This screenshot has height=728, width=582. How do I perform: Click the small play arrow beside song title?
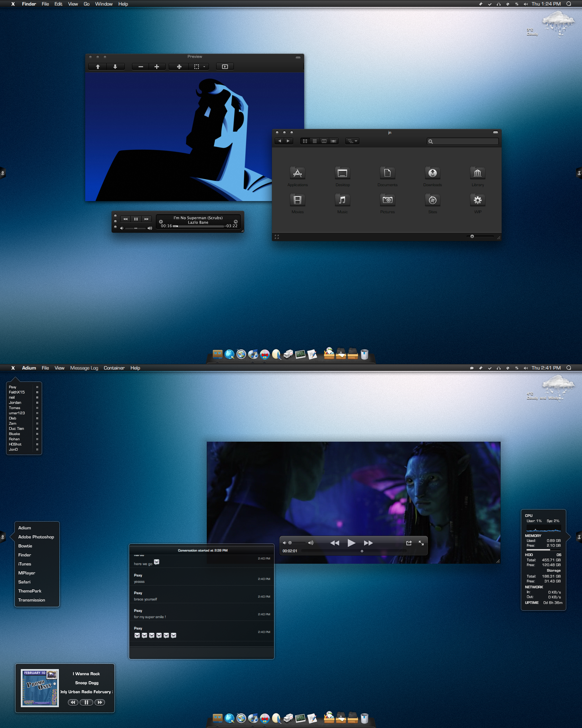pyautogui.click(x=161, y=222)
